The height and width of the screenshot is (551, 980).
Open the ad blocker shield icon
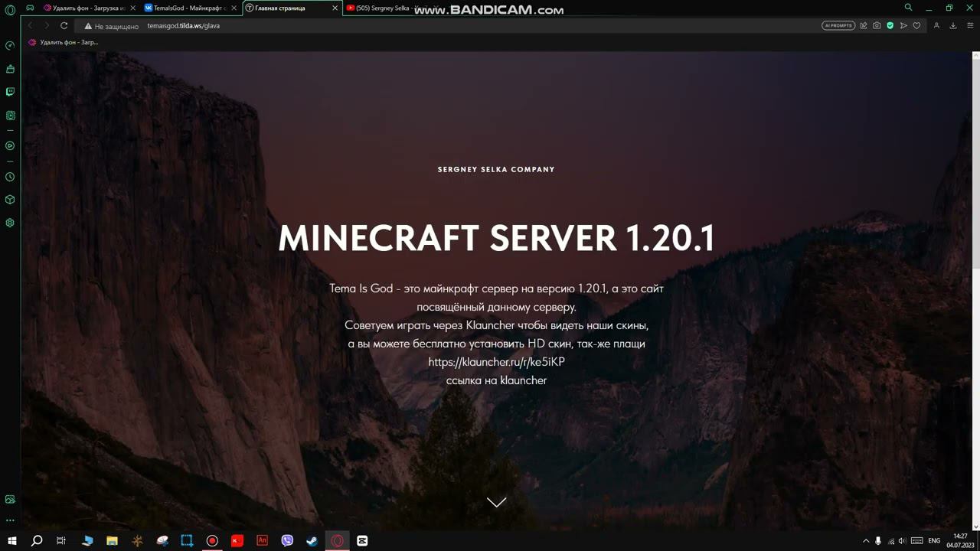click(890, 25)
